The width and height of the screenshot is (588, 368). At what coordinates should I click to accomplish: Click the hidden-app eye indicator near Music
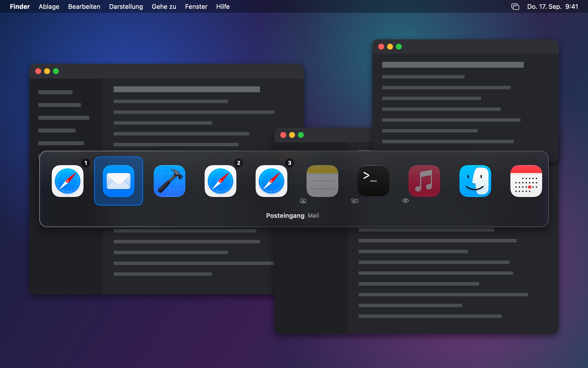click(405, 201)
